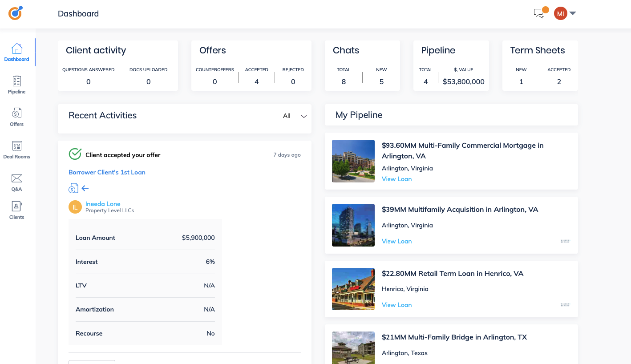Click the Pipeline total value 4
Image resolution: width=631 pixels, height=364 pixels.
(426, 82)
